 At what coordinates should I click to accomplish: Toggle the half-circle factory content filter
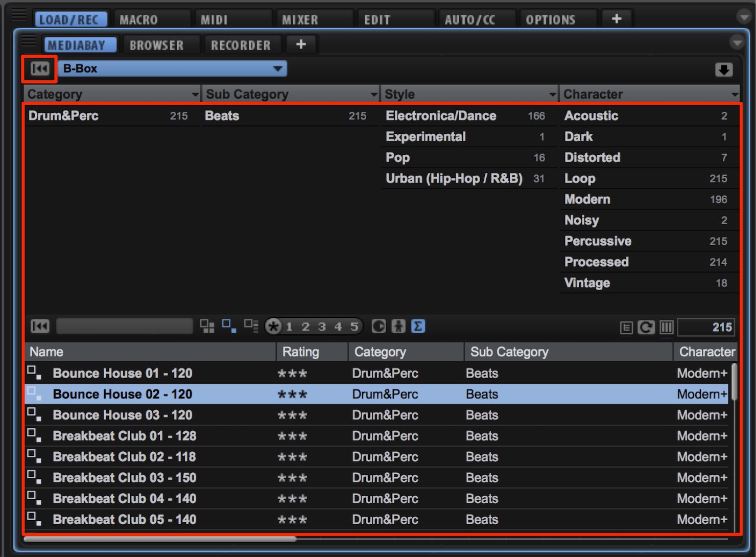(x=379, y=326)
